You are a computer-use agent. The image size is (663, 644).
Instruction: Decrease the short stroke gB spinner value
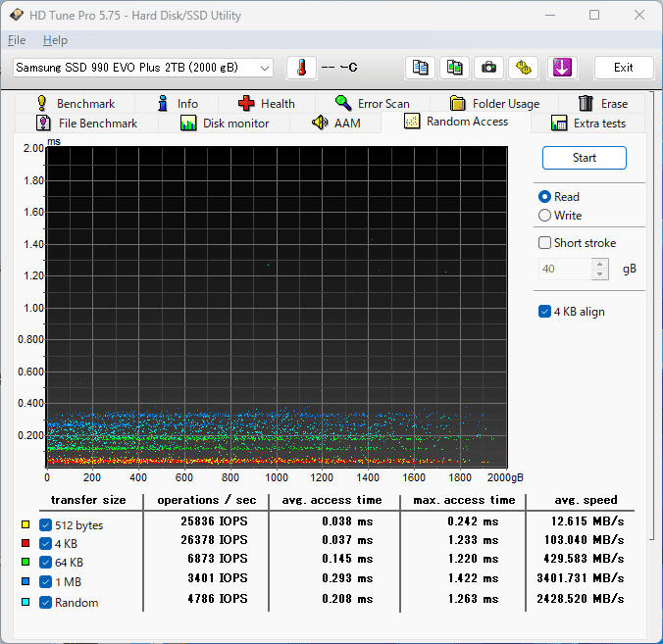(x=600, y=273)
